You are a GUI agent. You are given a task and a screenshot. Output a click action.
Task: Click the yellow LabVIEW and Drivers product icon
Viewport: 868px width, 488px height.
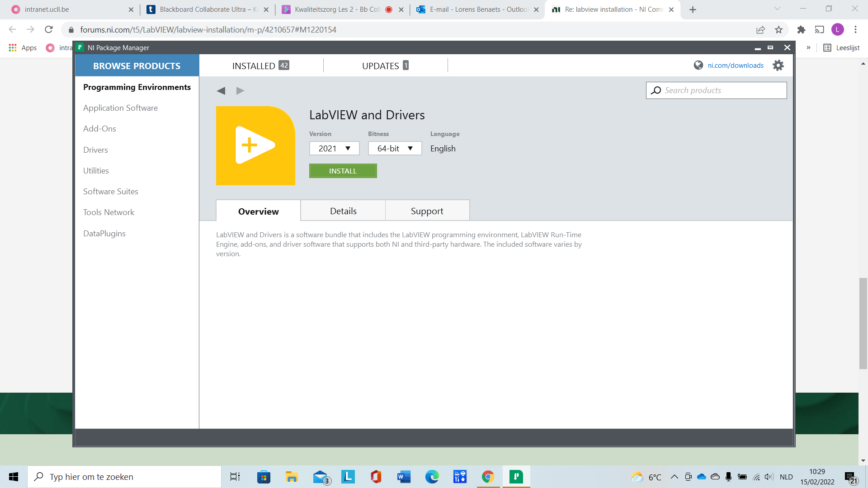256,145
